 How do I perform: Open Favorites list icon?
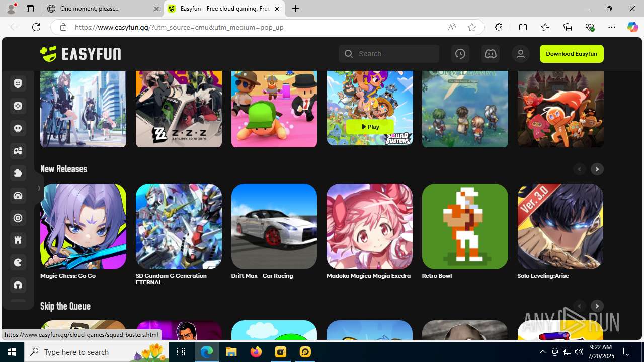545,27
